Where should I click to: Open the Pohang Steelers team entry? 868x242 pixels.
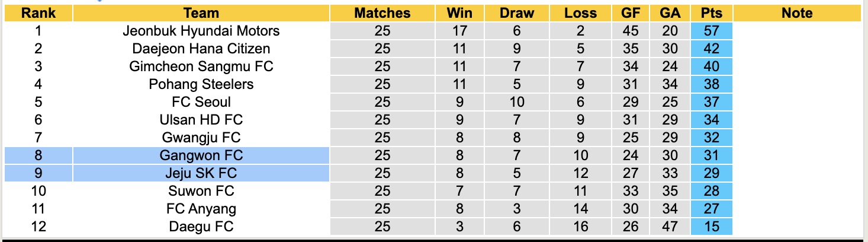tap(201, 84)
